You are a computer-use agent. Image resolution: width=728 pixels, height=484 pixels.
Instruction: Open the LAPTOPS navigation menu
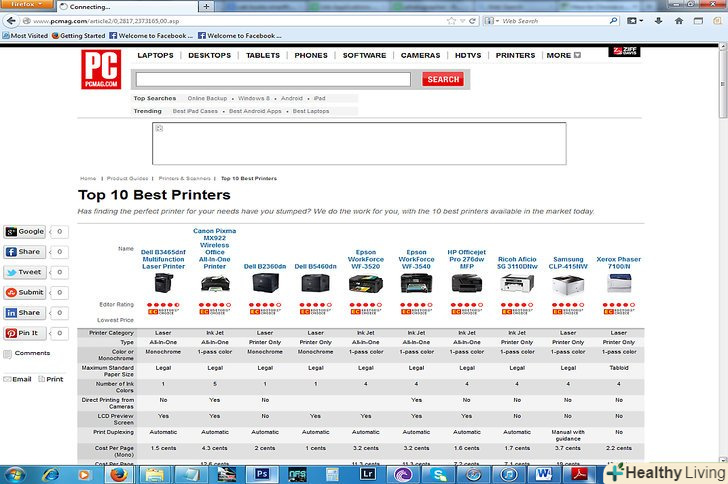pos(155,55)
